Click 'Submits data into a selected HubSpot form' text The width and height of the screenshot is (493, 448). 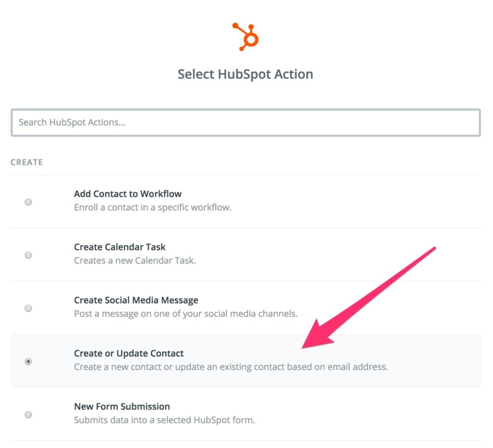(165, 420)
